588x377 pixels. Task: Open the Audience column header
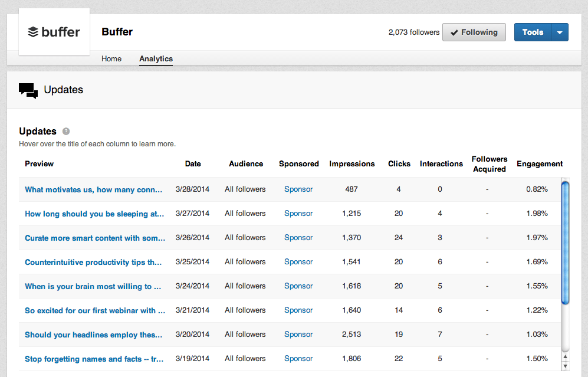pyautogui.click(x=245, y=163)
